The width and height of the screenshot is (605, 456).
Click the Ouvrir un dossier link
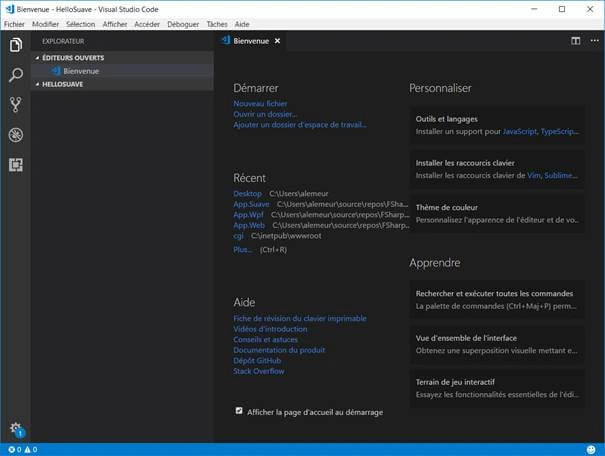[265, 114]
